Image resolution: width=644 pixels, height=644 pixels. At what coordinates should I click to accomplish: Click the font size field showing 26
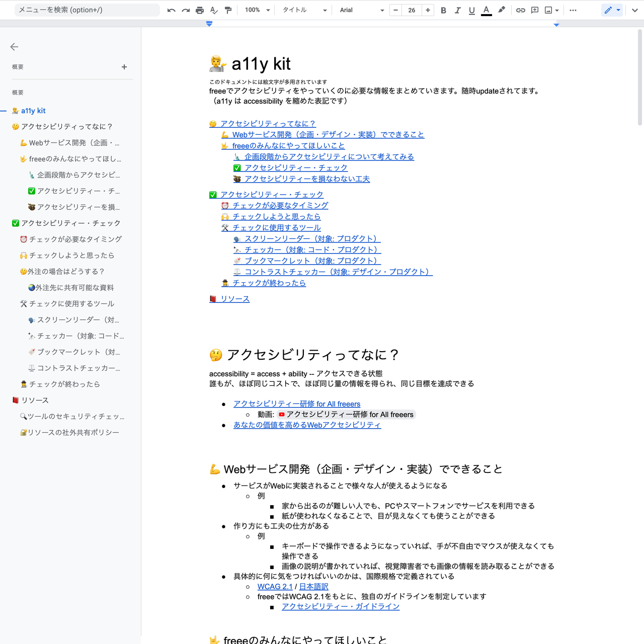(412, 10)
